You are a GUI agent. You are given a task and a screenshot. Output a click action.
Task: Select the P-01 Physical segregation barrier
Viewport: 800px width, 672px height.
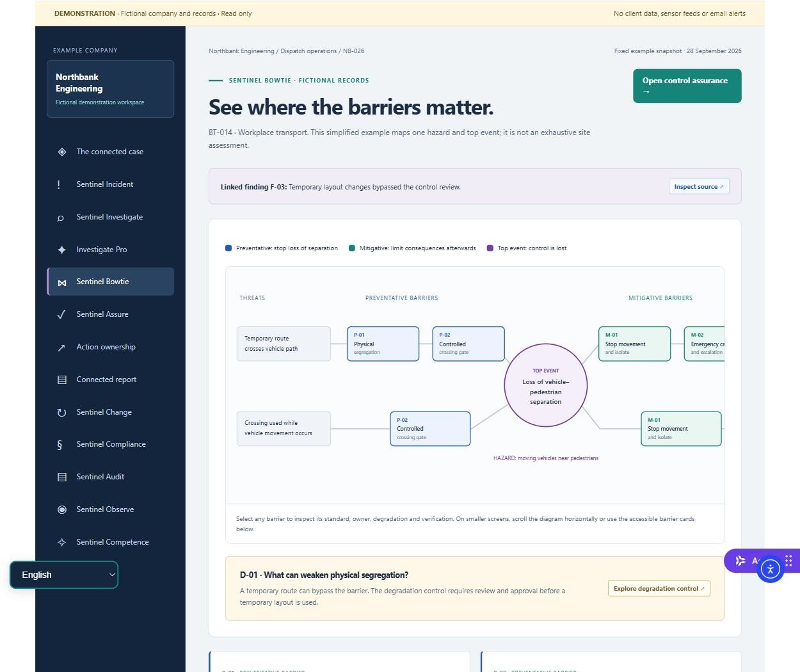click(383, 344)
